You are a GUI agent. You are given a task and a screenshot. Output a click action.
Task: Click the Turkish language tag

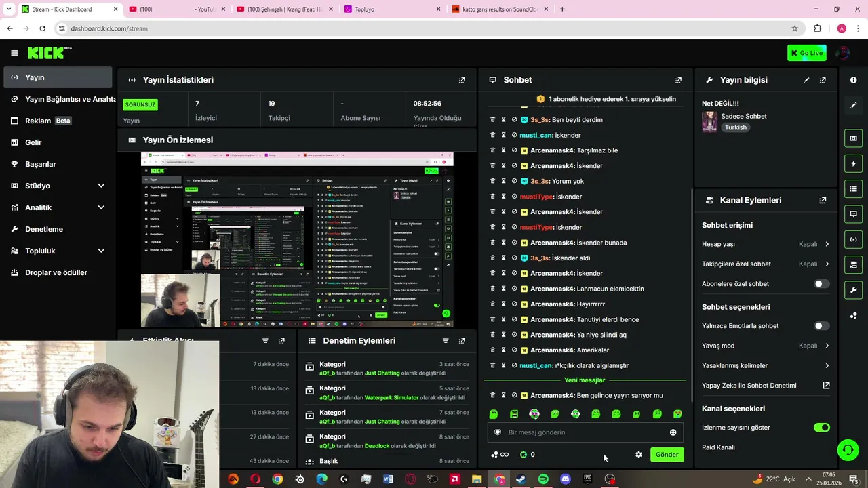click(735, 127)
